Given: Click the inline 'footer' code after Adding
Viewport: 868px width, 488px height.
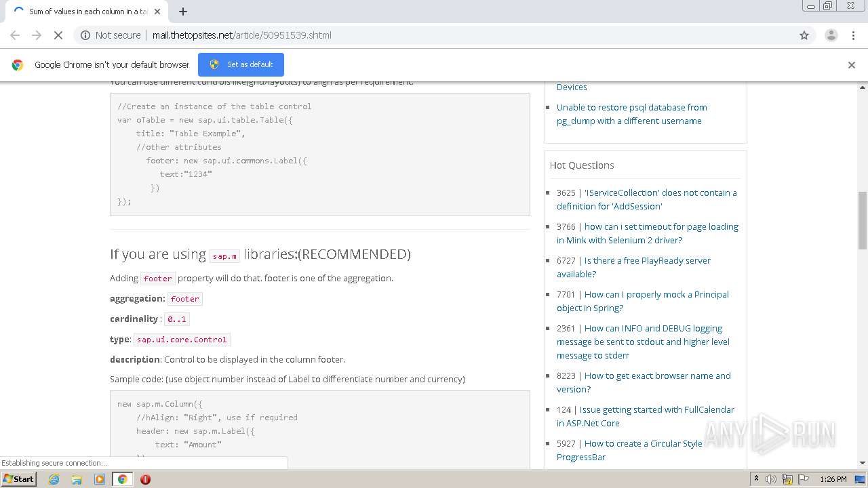Looking at the screenshot, I should (x=158, y=279).
